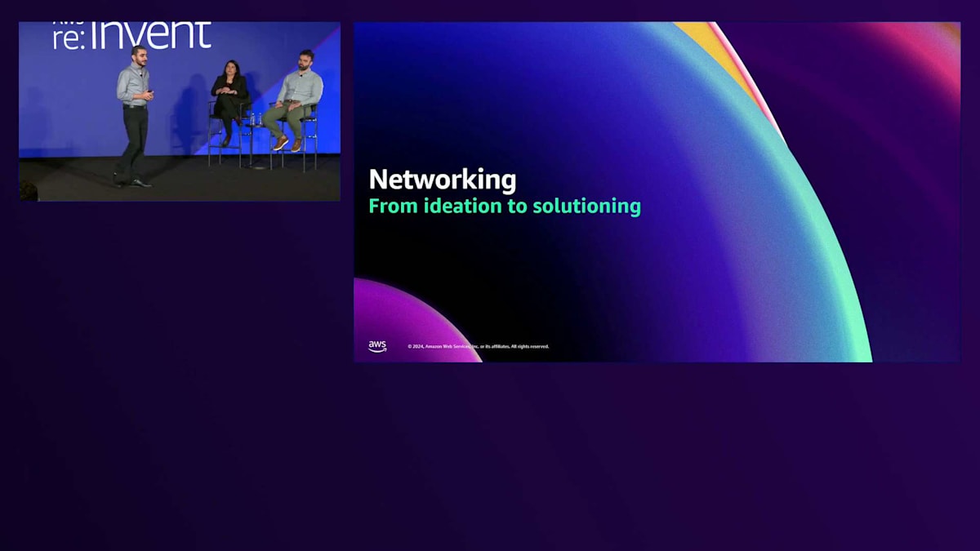Click the speaker video thumbnail

[x=180, y=111]
